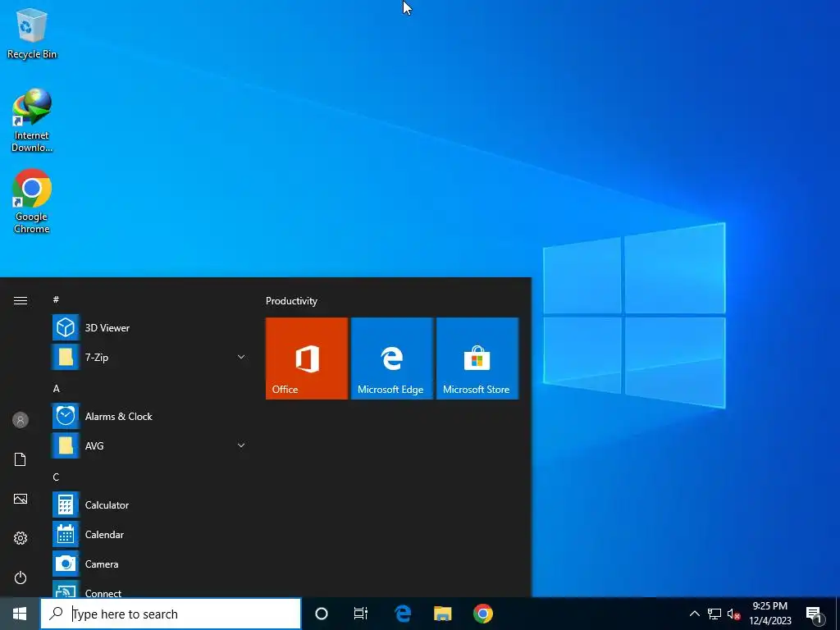Screen dimensions: 840x630
Task: Click the muted volume tray icon
Action: pyautogui.click(x=733, y=614)
